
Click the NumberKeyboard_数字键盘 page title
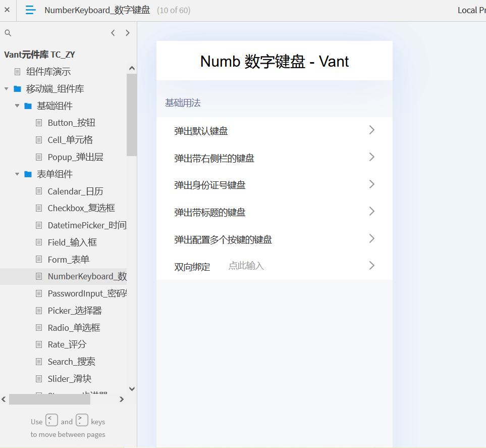click(97, 10)
